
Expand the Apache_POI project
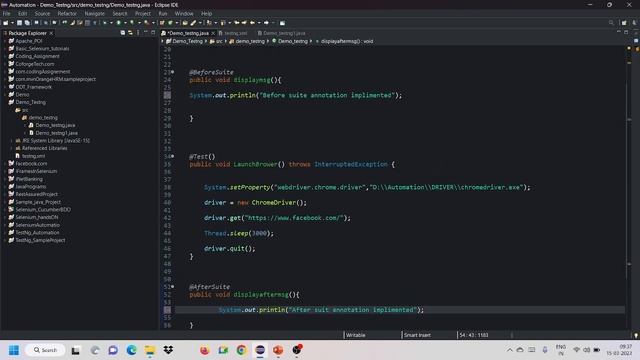pyautogui.click(x=5, y=41)
